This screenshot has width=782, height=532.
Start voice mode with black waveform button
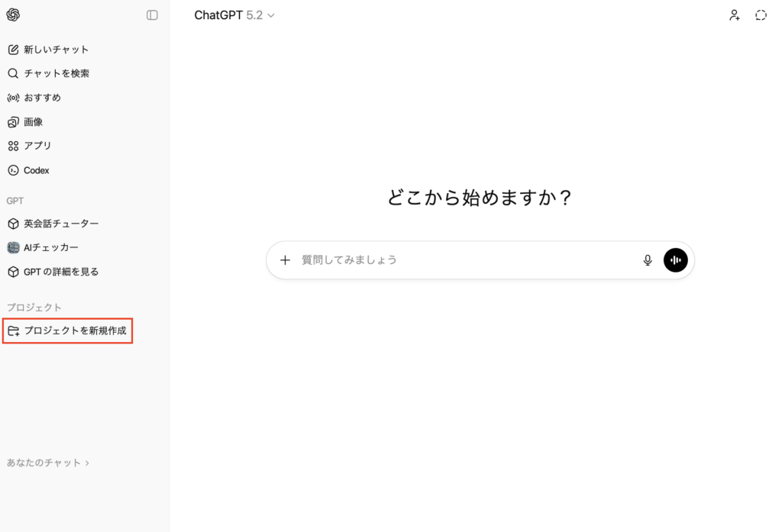click(675, 260)
